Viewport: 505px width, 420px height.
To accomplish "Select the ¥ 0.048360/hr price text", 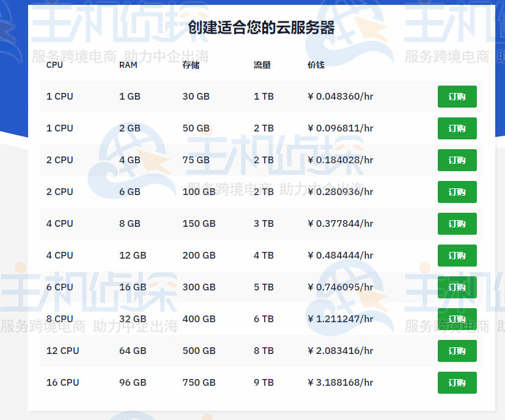I will pos(341,97).
